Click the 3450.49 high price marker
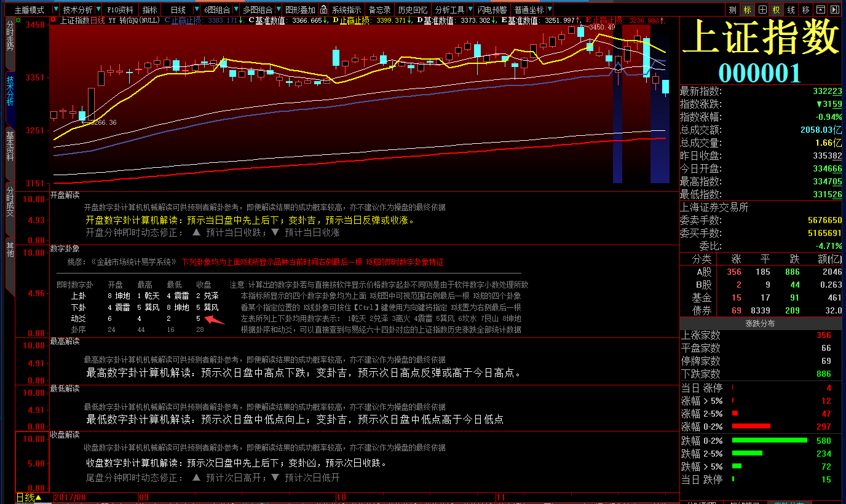This screenshot has height=504, width=846. pyautogui.click(x=602, y=27)
